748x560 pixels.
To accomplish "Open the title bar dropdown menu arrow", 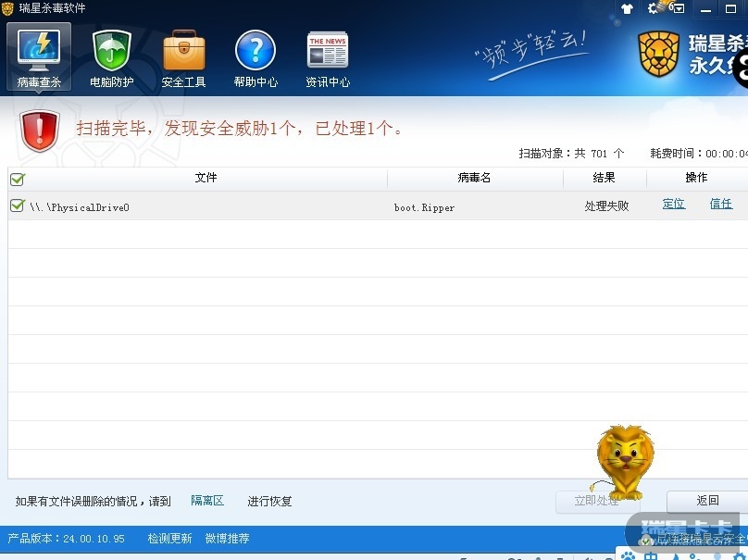I will tap(679, 9).
